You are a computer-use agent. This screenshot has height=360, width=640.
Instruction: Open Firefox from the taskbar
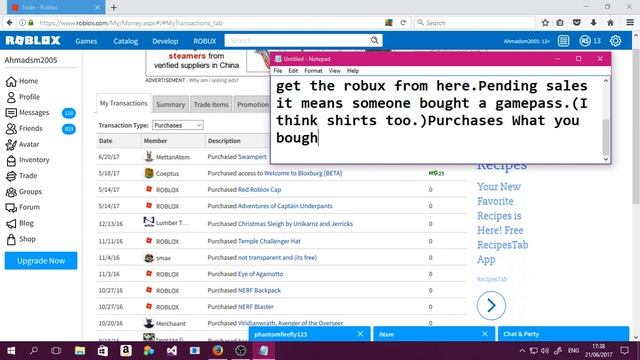click(218, 351)
